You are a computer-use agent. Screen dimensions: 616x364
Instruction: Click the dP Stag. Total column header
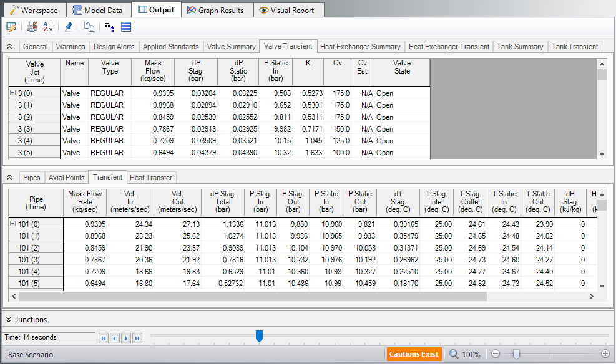(223, 202)
